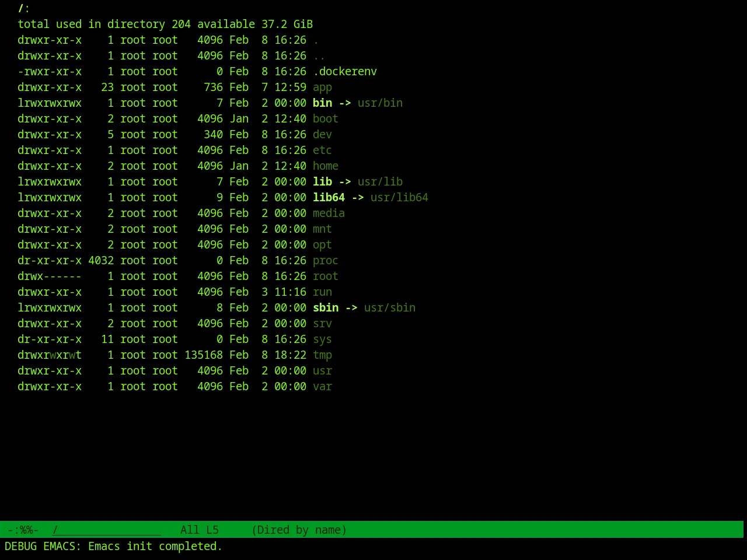The height and width of the screenshot is (560, 747).
Task: Click the single-dot current directory entry
Action: pyautogui.click(x=316, y=40)
